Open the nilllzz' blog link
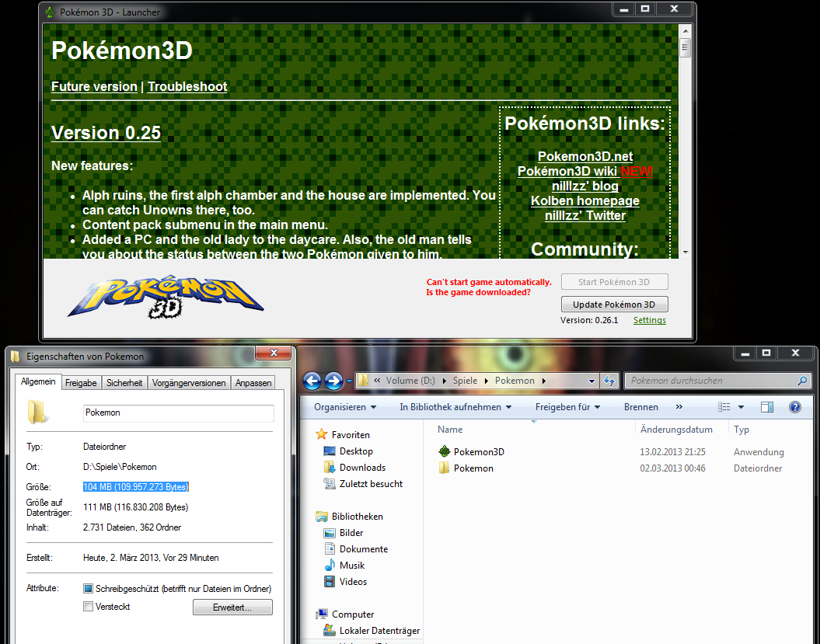Viewport: 820px width, 644px height. click(585, 186)
